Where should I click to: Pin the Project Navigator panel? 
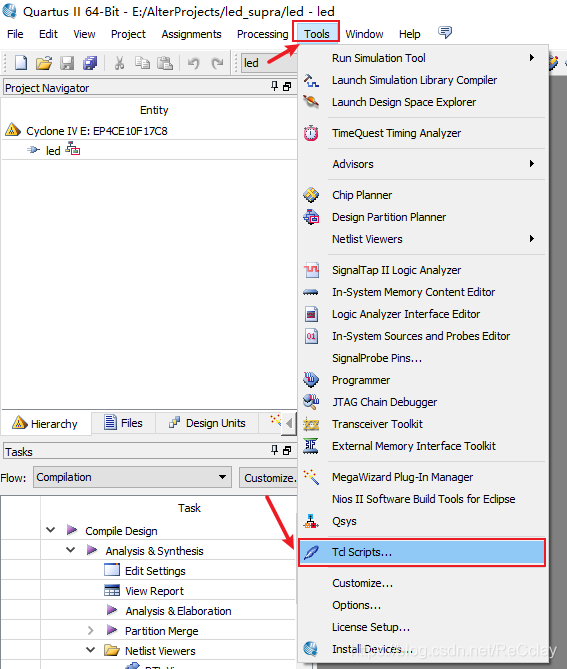[x=275, y=86]
